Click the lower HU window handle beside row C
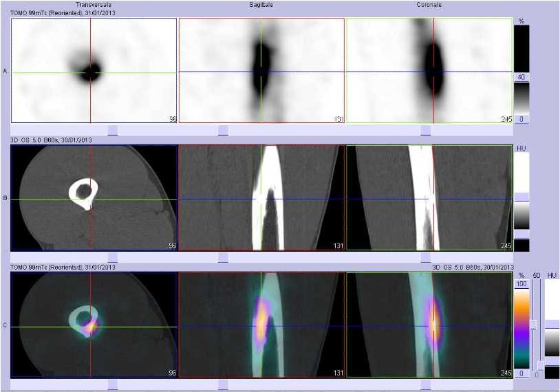Viewport: 560px width, 392px height. pos(552,361)
